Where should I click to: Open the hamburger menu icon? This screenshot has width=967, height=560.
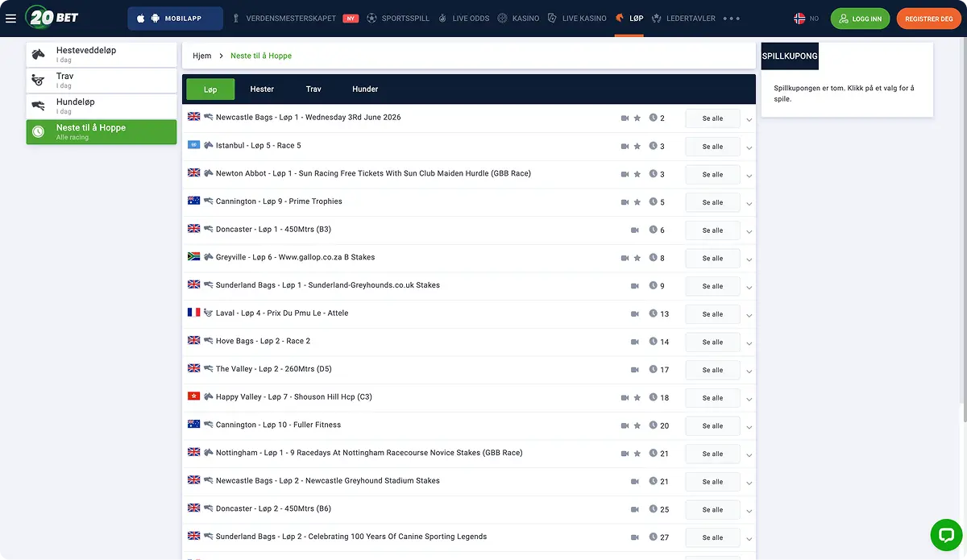click(x=10, y=19)
